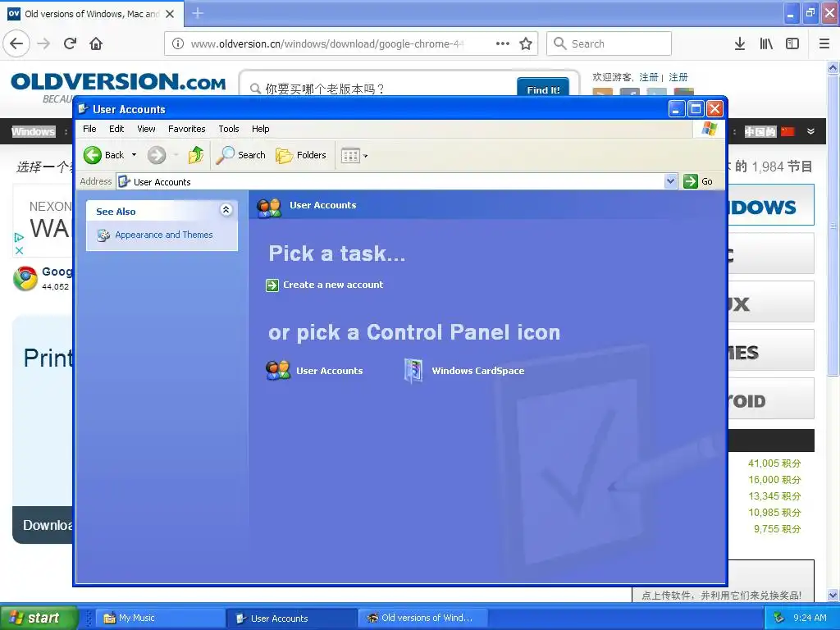Image resolution: width=840 pixels, height=630 pixels.
Task: Click the User Accounts header icon
Action: 269,207
